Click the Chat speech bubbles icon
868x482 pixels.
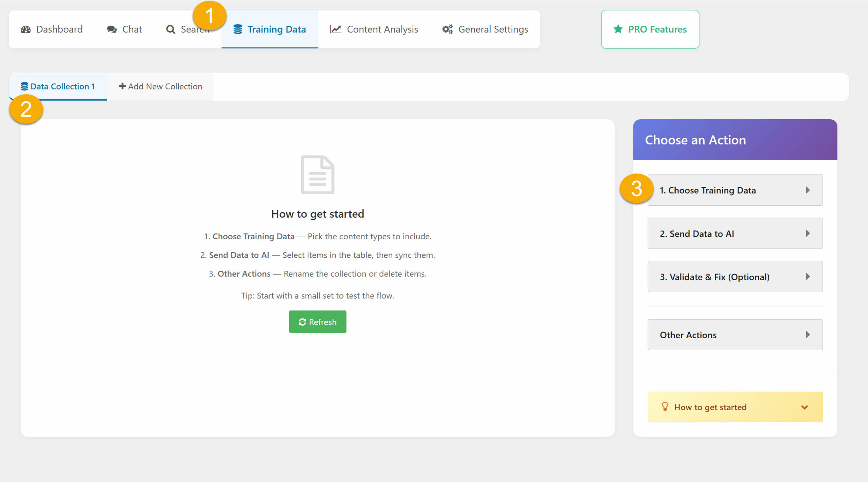(112, 29)
